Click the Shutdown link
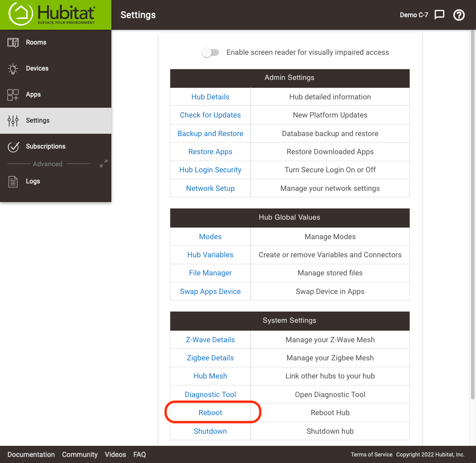Screen dimensions: 476x463 [210, 431]
